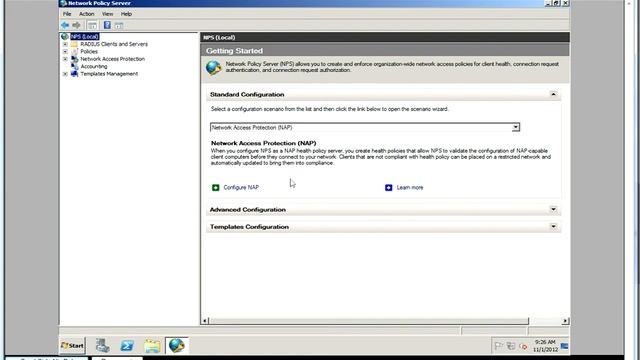The image size is (640, 360).
Task: Select Network Access Protection tree item
Action: pos(112,59)
